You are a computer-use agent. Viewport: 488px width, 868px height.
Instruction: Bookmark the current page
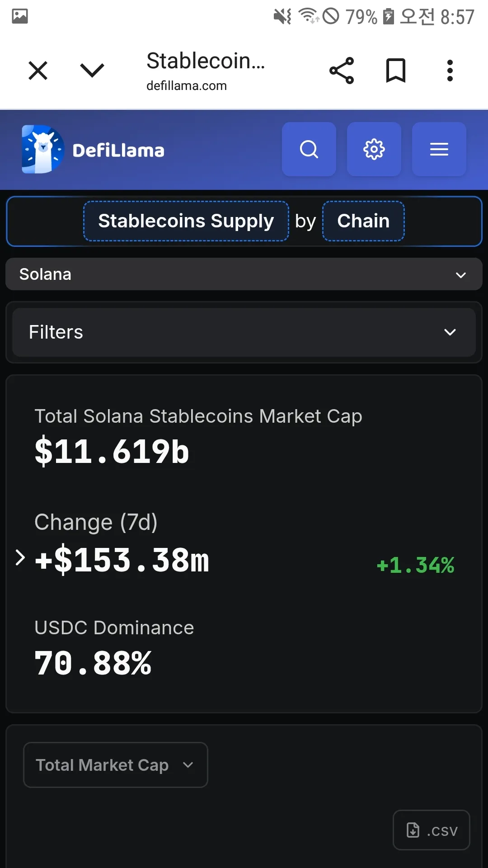point(396,71)
